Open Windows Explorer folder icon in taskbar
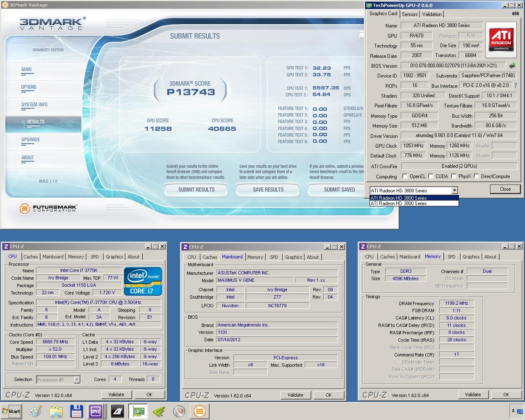 56,411
